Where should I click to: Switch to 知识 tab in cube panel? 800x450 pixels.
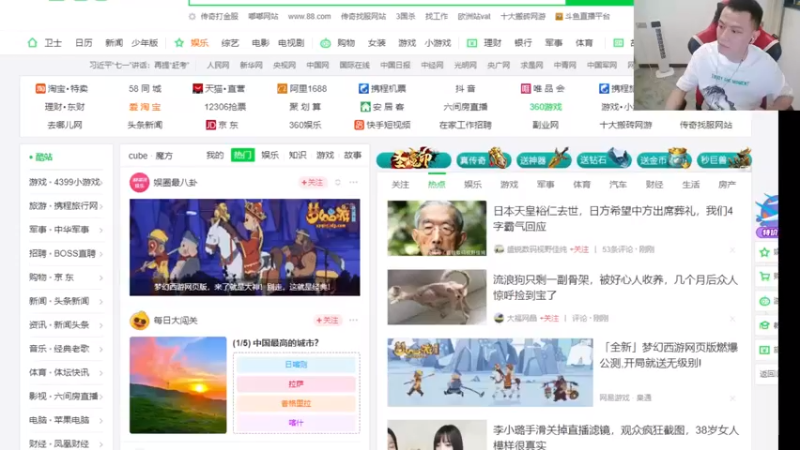[297, 155]
